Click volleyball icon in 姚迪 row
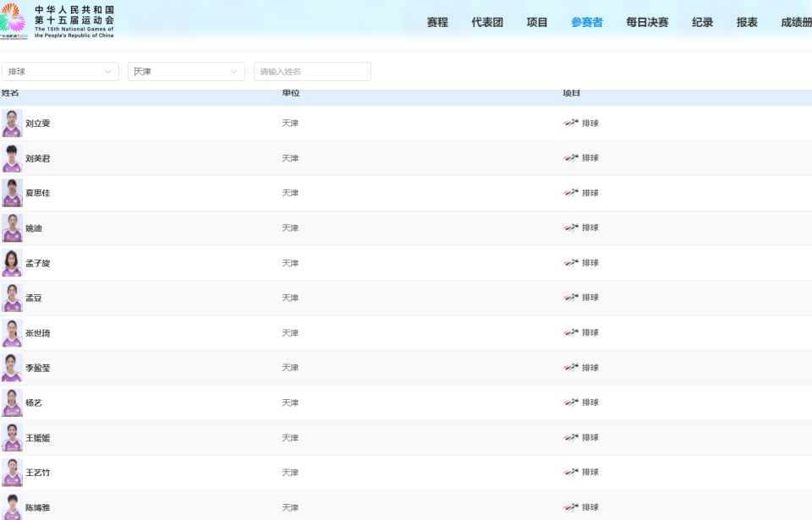This screenshot has height=520, width=812. 572,227
